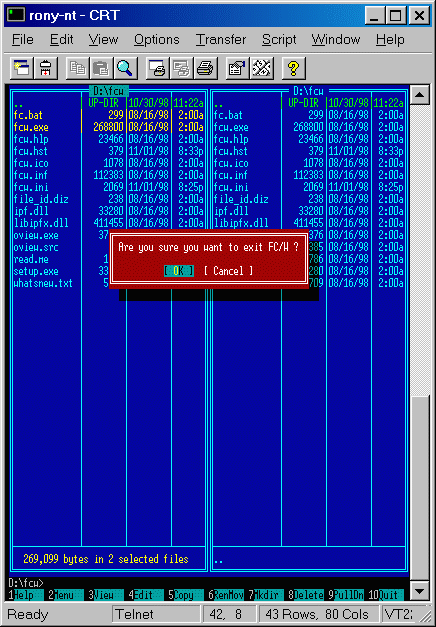
Task: Open the Options menu
Action: point(156,40)
